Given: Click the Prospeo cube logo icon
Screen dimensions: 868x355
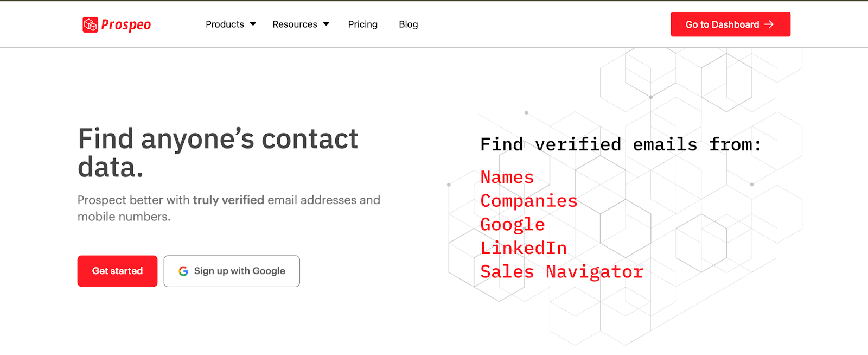Looking at the screenshot, I should click(x=90, y=24).
